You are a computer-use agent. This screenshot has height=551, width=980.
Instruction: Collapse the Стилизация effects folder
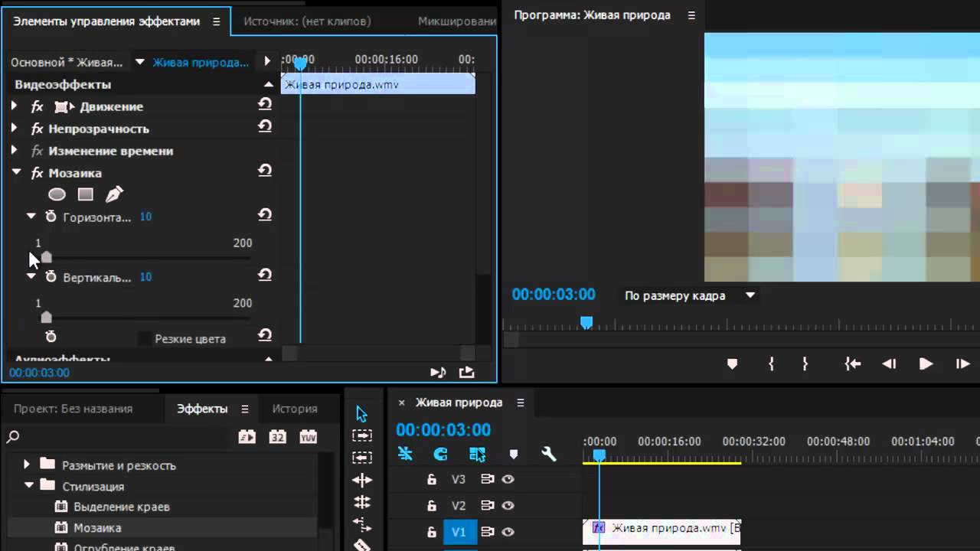coord(29,485)
